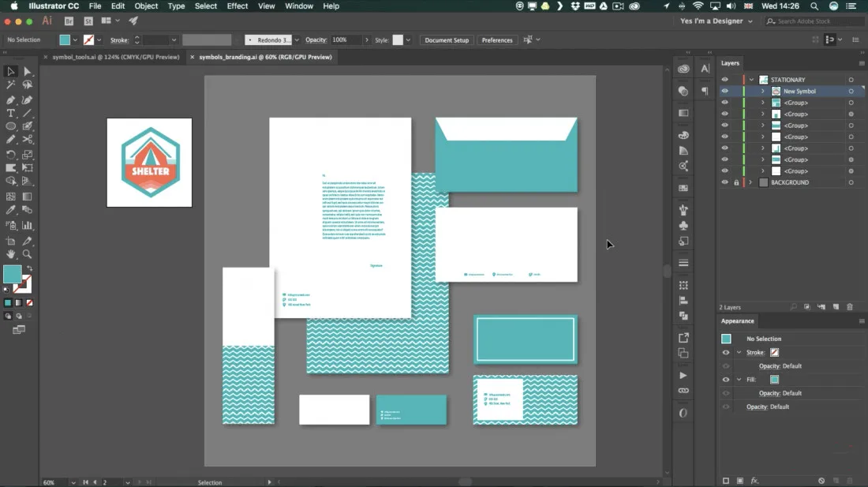Image resolution: width=868 pixels, height=487 pixels.
Task: Select the Type tool
Action: (x=11, y=113)
